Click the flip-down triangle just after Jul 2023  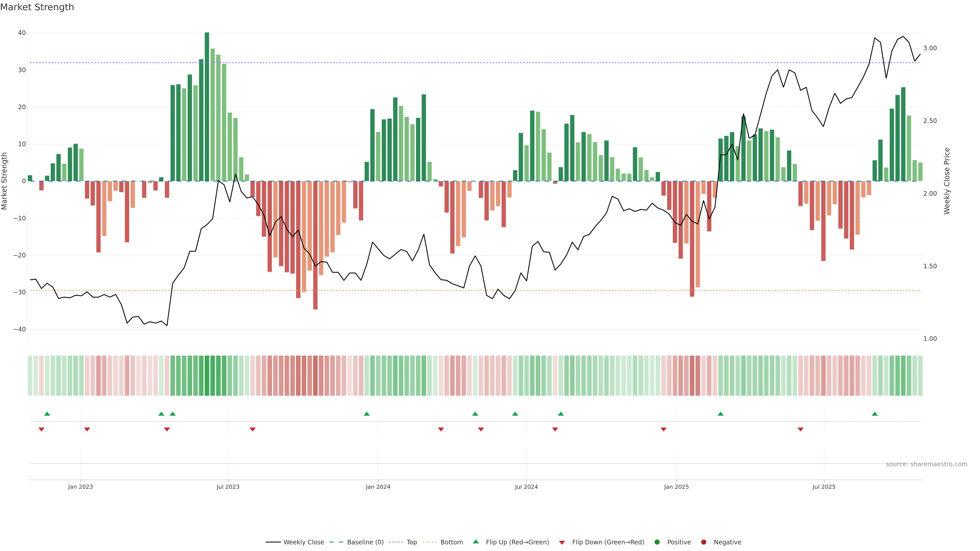(253, 429)
